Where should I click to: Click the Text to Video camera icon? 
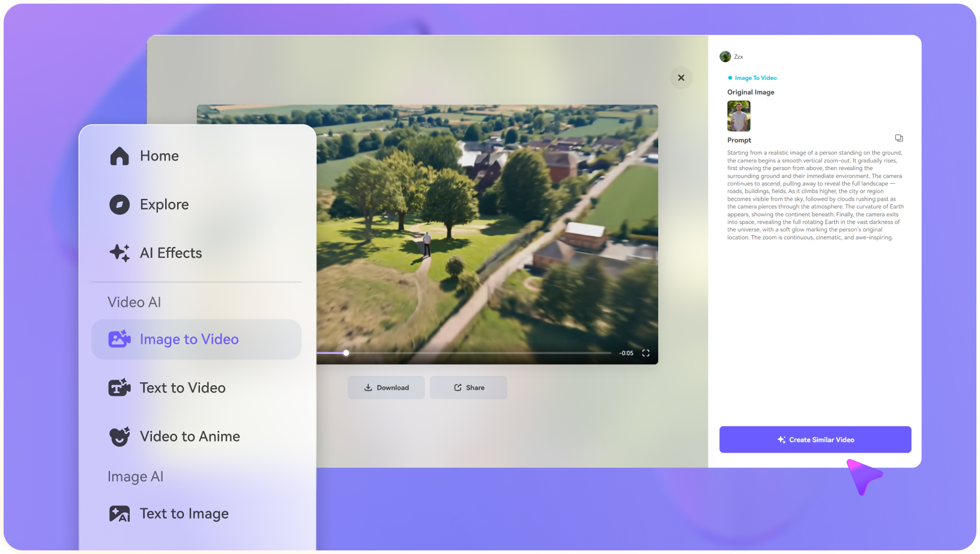click(119, 388)
